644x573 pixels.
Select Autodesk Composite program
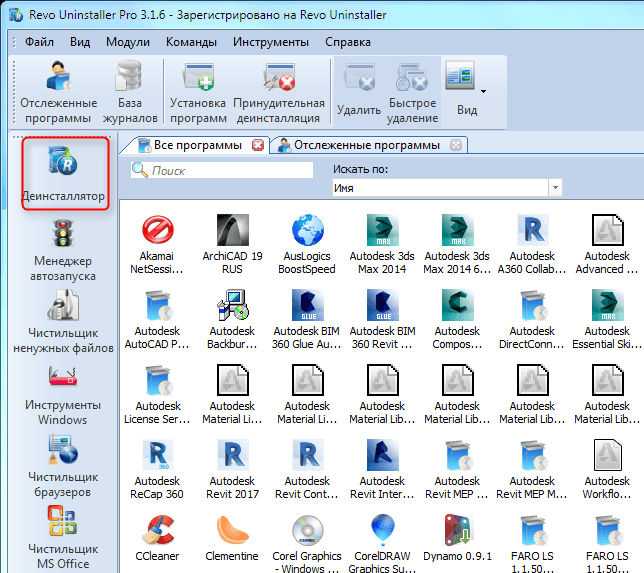(x=457, y=320)
